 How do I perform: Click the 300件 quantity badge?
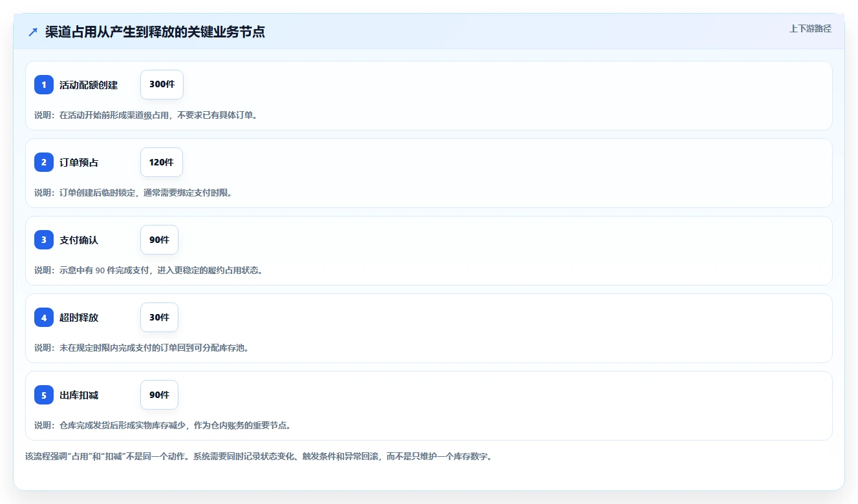[162, 85]
